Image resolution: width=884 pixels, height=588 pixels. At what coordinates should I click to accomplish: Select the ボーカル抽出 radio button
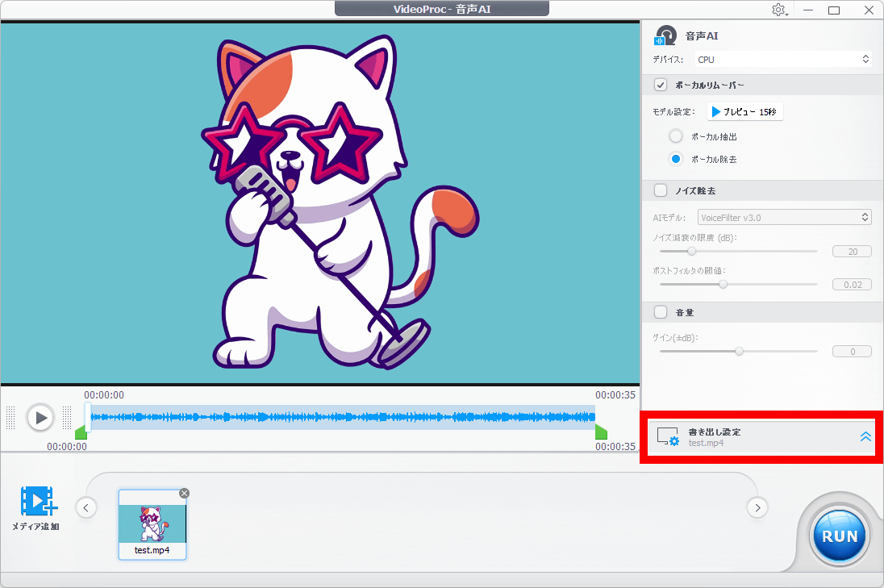pyautogui.click(x=677, y=136)
